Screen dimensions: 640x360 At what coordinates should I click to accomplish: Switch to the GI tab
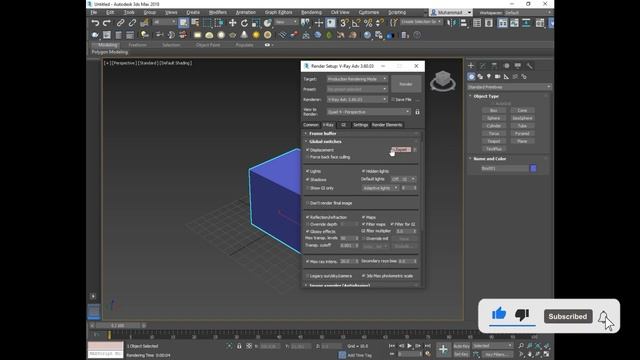pos(344,125)
